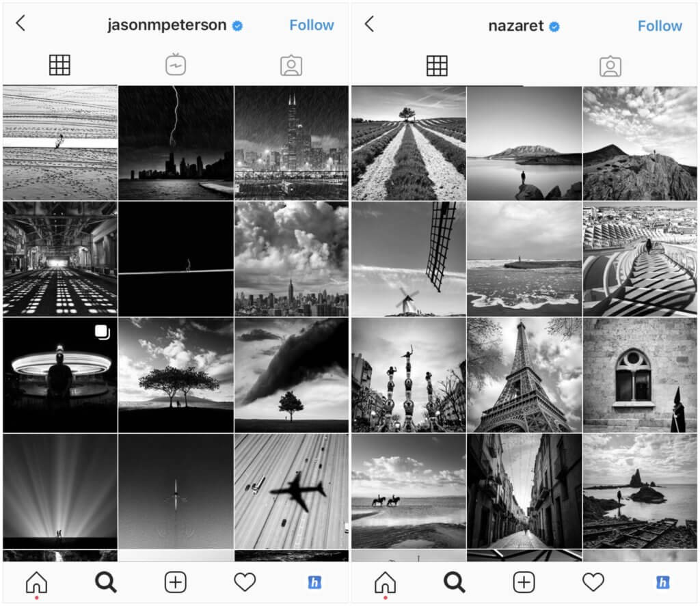Select the search icon in the bottom bar
The image size is (700, 606).
(106, 582)
